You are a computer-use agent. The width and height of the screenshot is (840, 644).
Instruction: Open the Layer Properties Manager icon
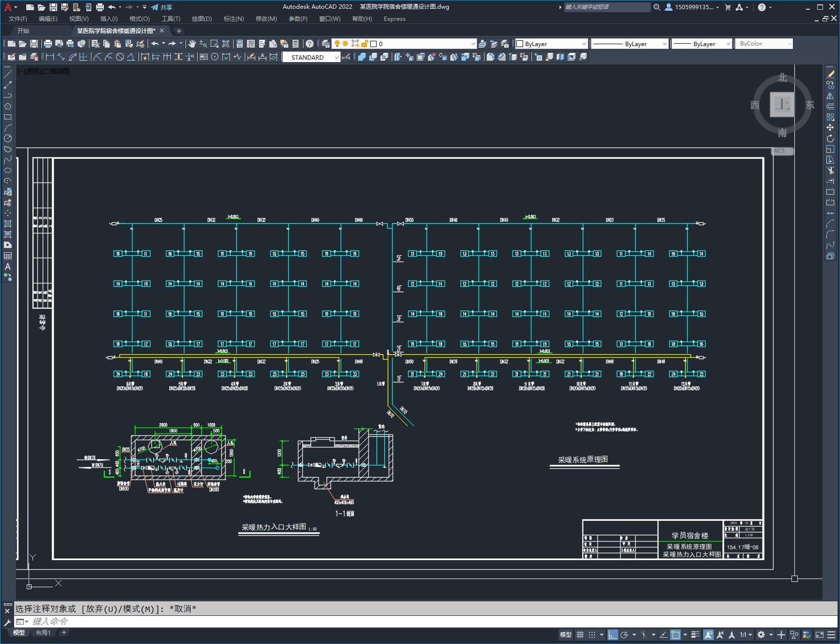coord(326,44)
